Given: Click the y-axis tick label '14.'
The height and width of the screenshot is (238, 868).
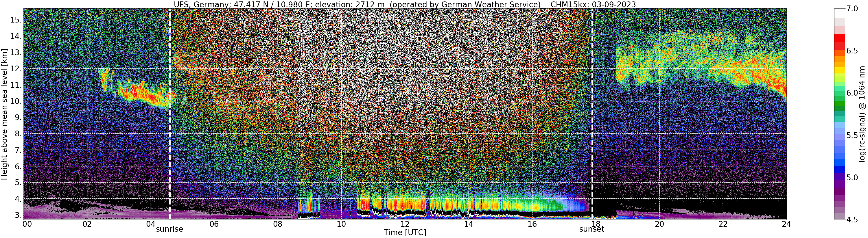Looking at the screenshot, I should [16, 36].
